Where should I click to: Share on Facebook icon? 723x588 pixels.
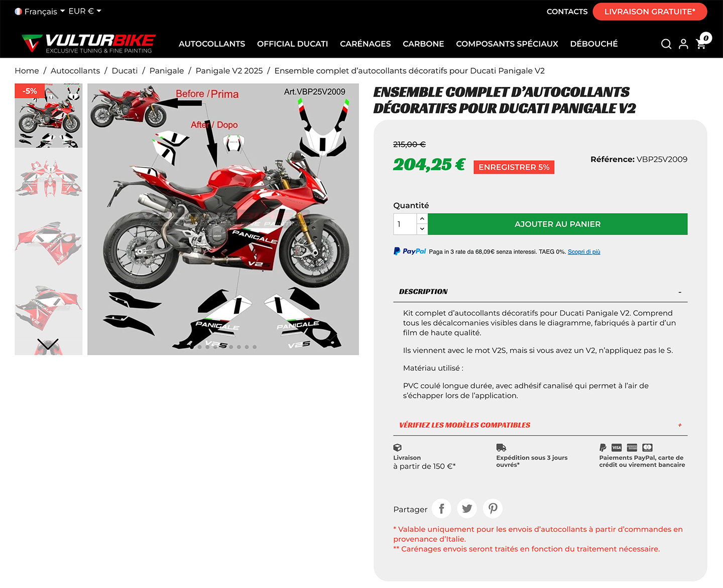pos(441,509)
